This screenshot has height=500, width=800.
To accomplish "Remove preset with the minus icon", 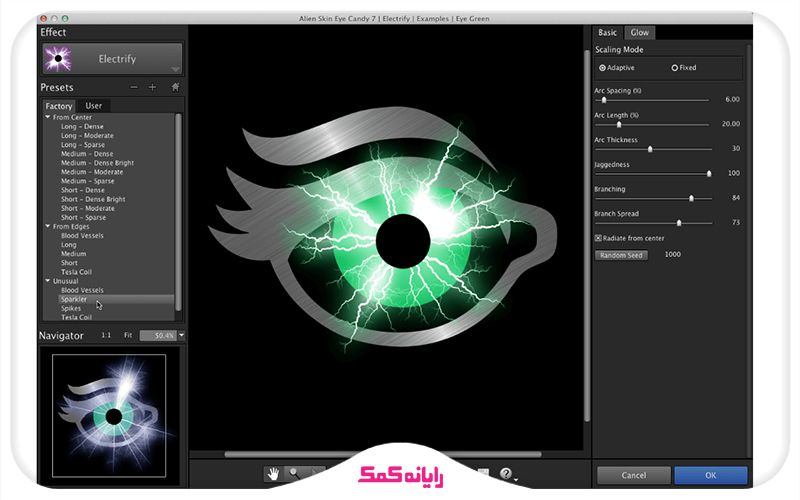I will tap(134, 87).
